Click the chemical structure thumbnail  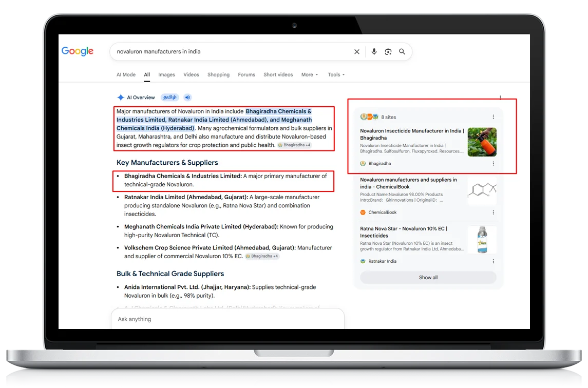pyautogui.click(x=482, y=190)
